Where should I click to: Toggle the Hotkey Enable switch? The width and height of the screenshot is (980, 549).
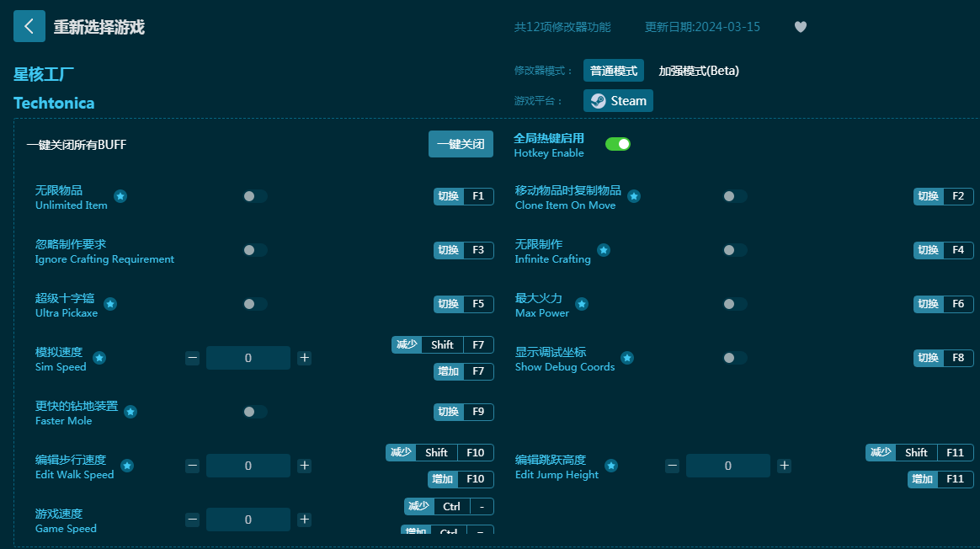click(617, 145)
